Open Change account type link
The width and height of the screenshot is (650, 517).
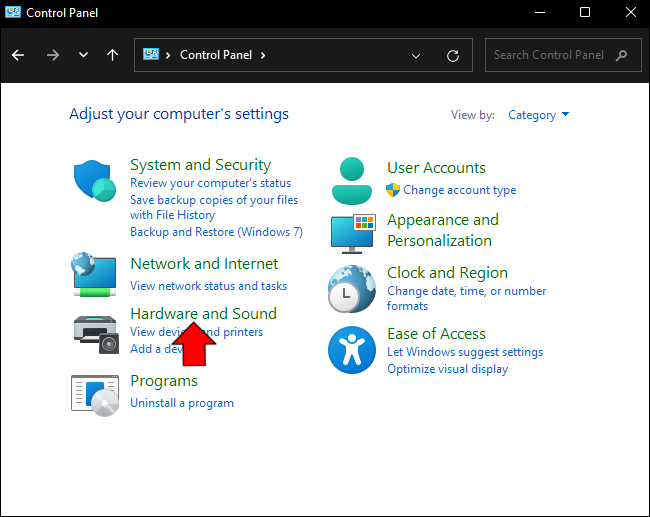tap(460, 190)
